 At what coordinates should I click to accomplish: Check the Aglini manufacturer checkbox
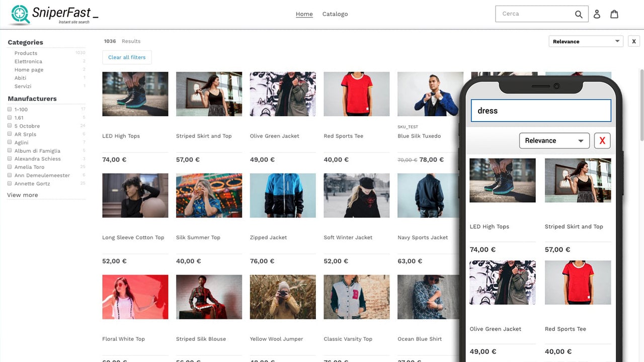tap(10, 142)
